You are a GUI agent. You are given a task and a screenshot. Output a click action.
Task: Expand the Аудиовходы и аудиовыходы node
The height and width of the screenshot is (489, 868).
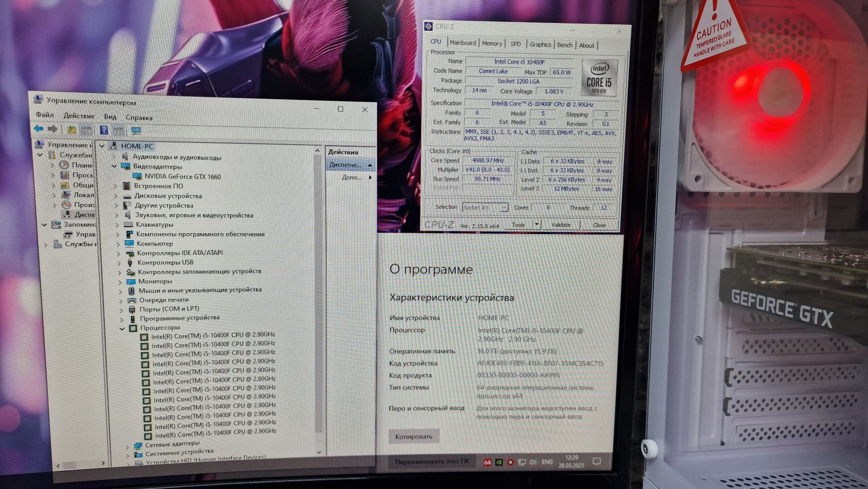114,157
